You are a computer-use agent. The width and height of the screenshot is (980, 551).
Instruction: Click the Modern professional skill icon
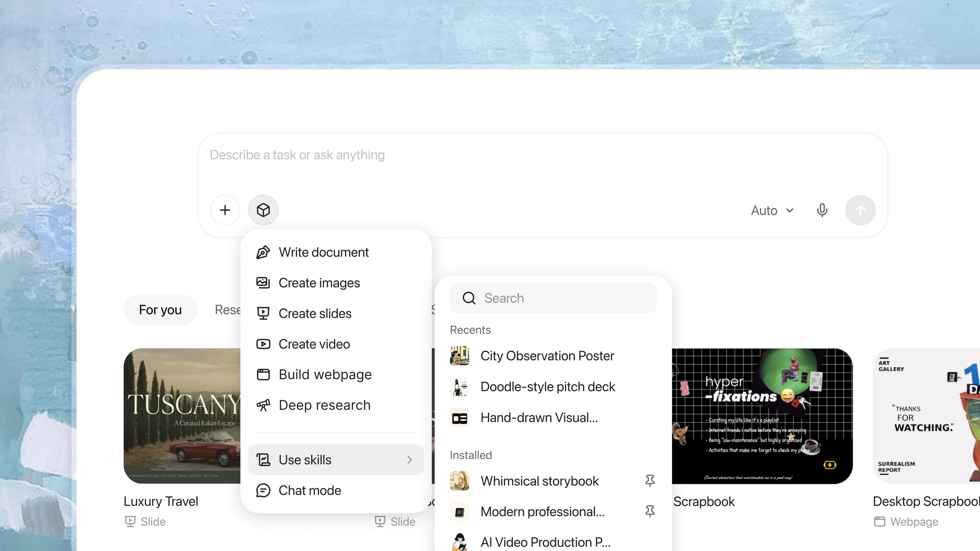point(459,512)
